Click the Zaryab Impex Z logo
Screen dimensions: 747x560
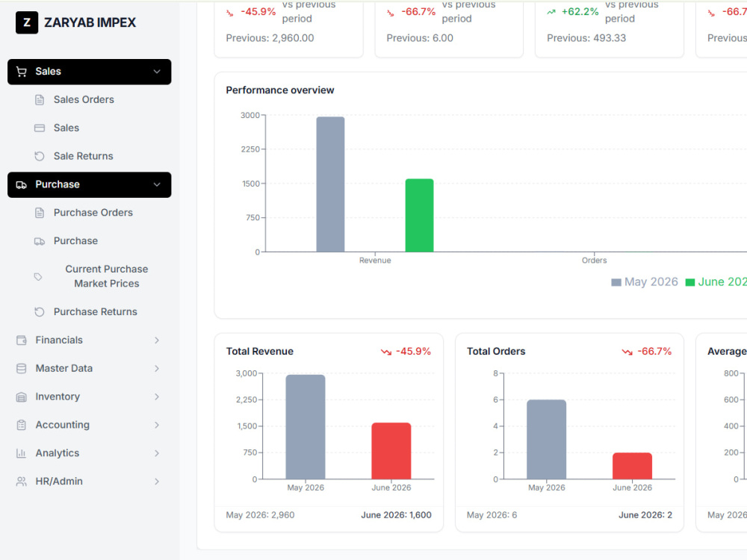(x=27, y=22)
